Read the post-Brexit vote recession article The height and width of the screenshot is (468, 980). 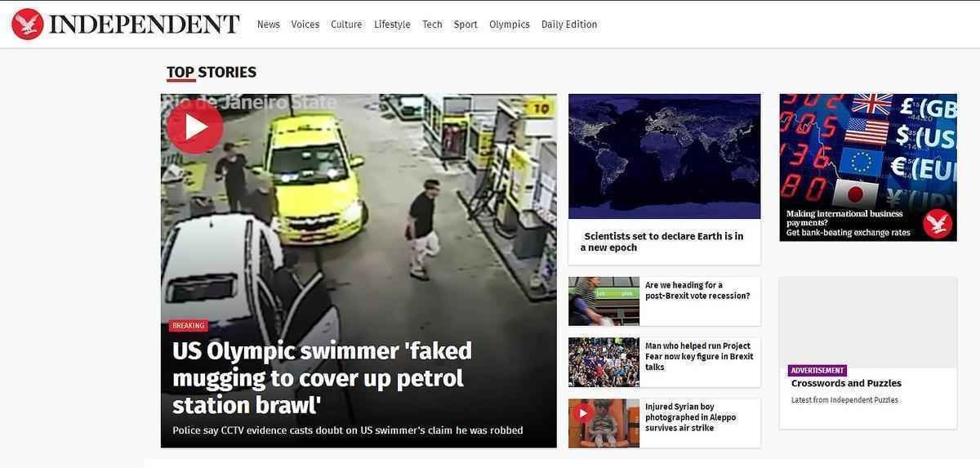697,291
